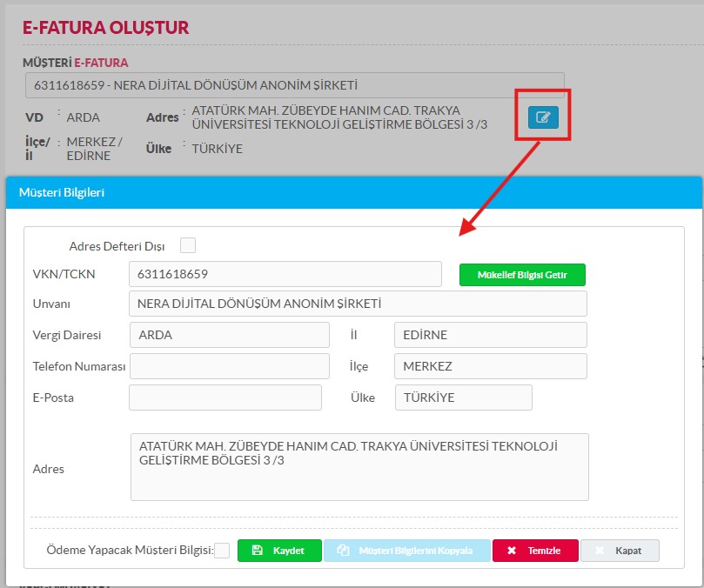The image size is (704, 588).
Task: Click the copy icon on Müşteri Bilgilerini Kopyala
Action: click(343, 551)
